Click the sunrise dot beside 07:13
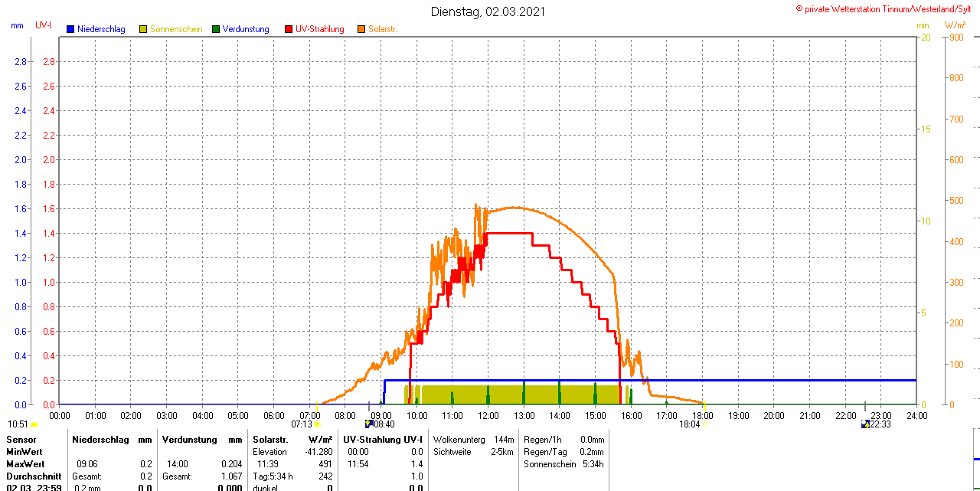This screenshot has width=980, height=491. pos(317,424)
